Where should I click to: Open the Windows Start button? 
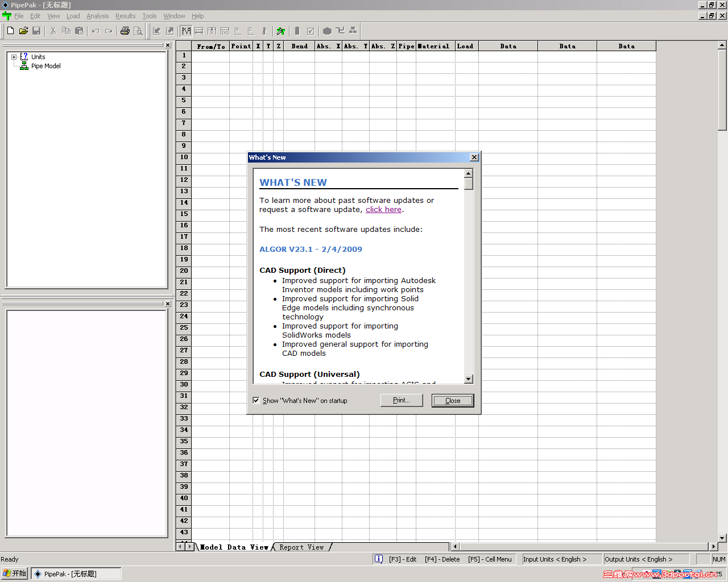[15, 573]
